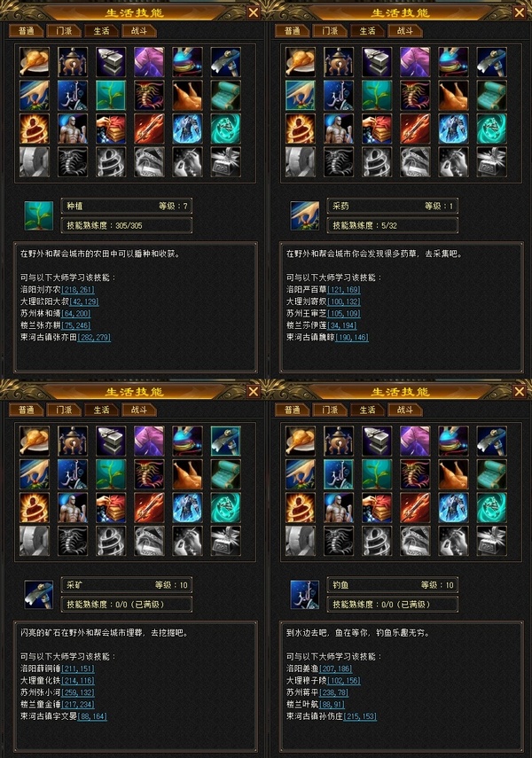
Task: Select the green sprout icon in the 钓鱼 panel
Action: pyautogui.click(x=377, y=474)
